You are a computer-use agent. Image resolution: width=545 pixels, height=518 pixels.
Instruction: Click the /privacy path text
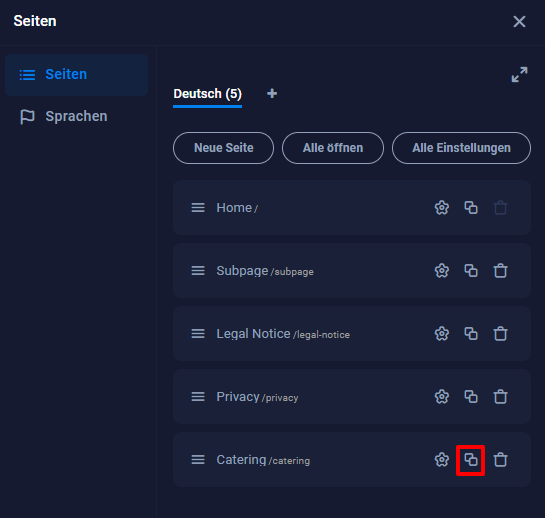tap(280, 398)
